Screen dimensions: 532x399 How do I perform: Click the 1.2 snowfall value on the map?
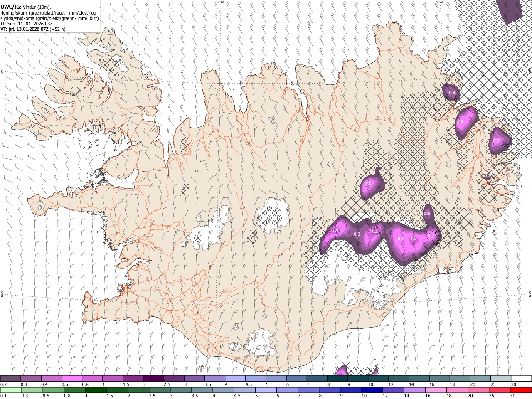click(x=374, y=231)
